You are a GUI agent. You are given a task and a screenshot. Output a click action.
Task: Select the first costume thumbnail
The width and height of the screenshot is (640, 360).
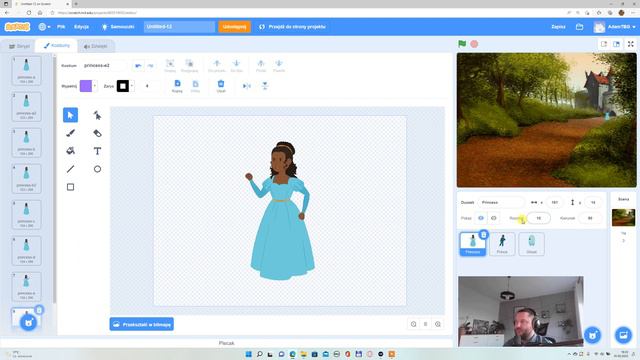pyautogui.click(x=27, y=70)
